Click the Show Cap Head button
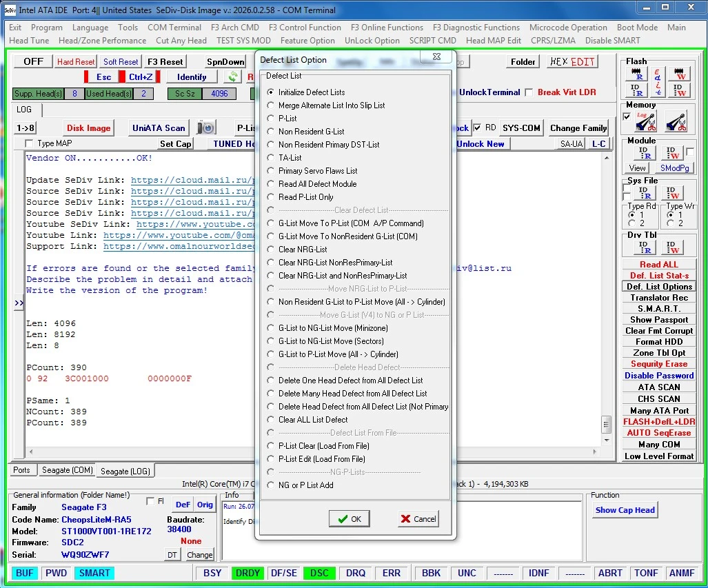Image resolution: width=708 pixels, height=588 pixels. [625, 510]
